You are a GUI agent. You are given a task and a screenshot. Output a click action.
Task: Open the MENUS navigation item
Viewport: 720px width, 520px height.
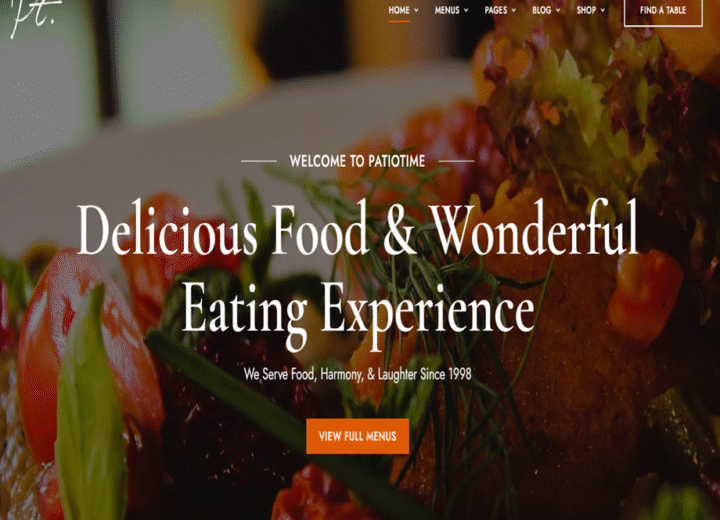pos(447,10)
